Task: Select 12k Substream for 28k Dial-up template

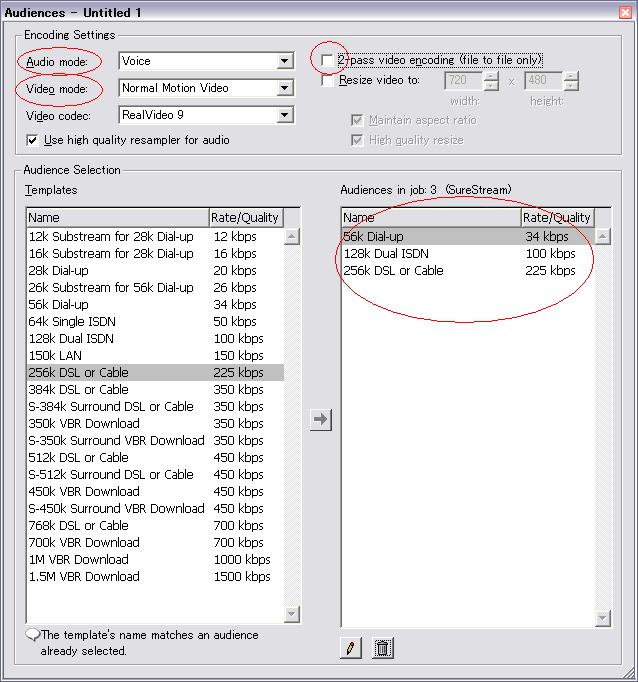Action: pyautogui.click(x=155, y=237)
